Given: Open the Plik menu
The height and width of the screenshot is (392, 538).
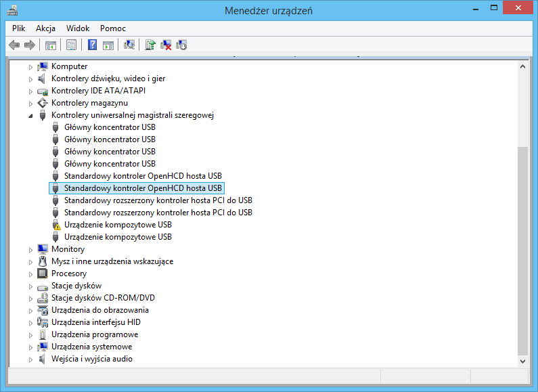Looking at the screenshot, I should point(18,28).
